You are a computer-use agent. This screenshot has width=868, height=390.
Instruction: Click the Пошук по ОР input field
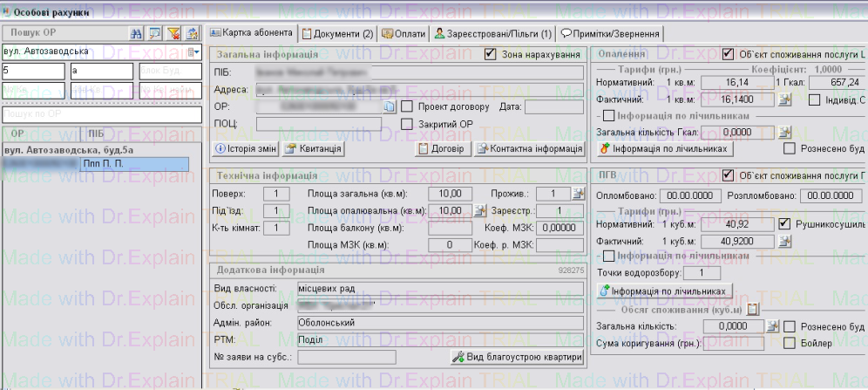(101, 113)
